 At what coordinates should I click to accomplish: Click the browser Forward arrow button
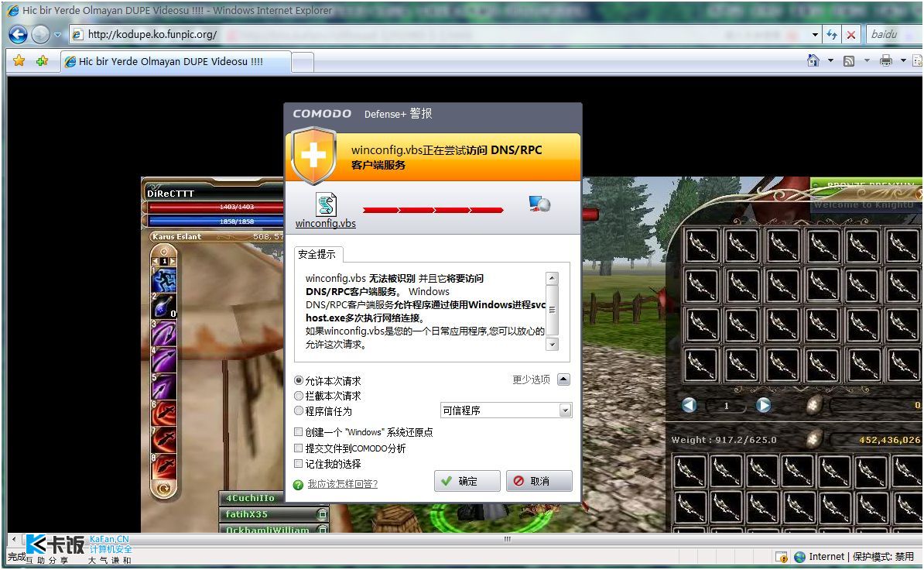pyautogui.click(x=40, y=35)
